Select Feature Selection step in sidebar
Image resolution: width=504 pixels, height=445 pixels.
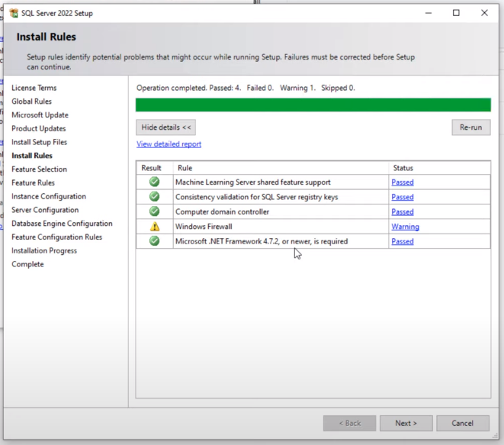coord(39,169)
